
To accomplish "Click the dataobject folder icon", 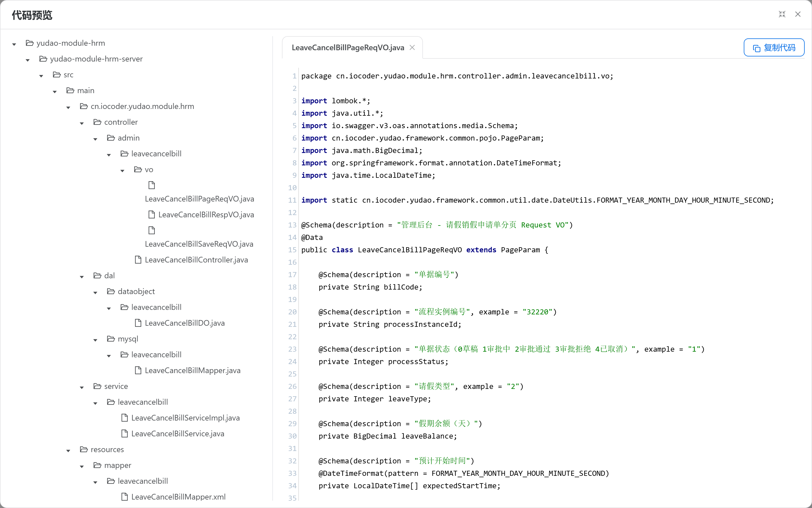I will pos(111,291).
